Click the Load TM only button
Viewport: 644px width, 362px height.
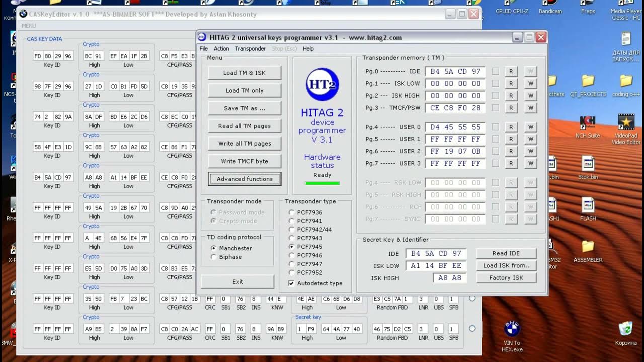coord(245,90)
